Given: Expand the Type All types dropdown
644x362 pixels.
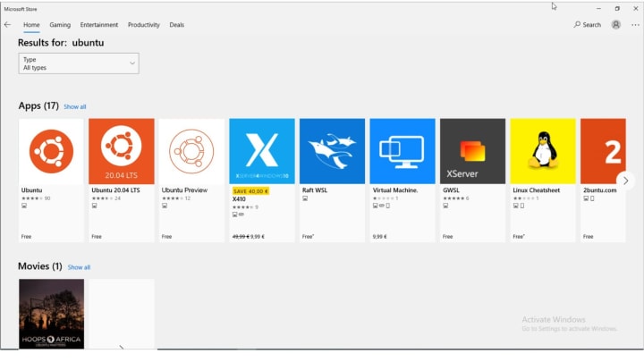Looking at the screenshot, I should pyautogui.click(x=79, y=63).
